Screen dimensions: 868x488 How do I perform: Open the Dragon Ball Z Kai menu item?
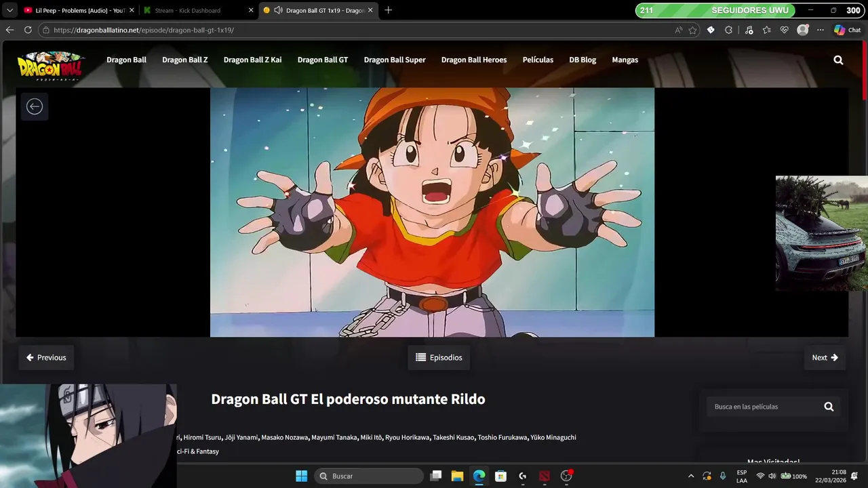[x=252, y=60]
